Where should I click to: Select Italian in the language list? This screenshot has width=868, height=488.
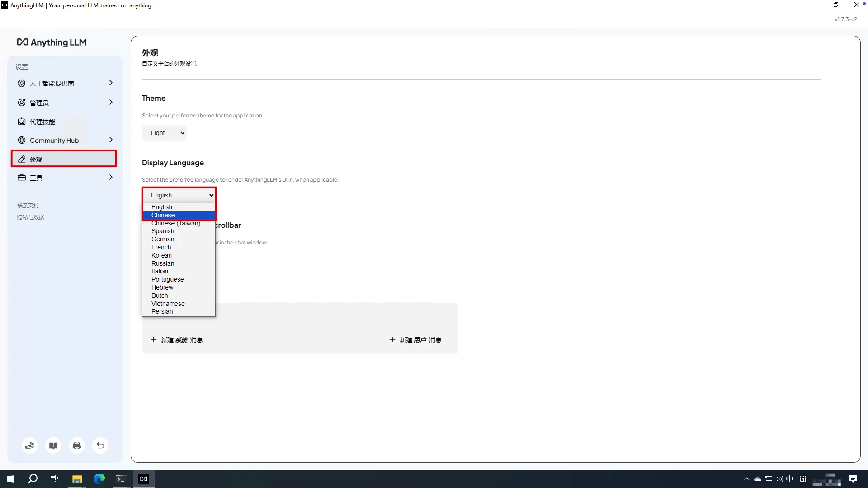pyautogui.click(x=179, y=272)
